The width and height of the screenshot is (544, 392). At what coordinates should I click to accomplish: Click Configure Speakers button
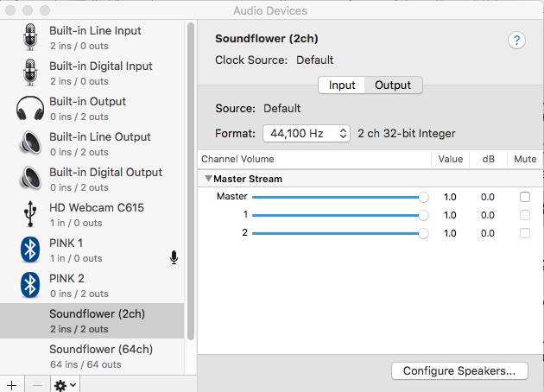[x=459, y=370]
